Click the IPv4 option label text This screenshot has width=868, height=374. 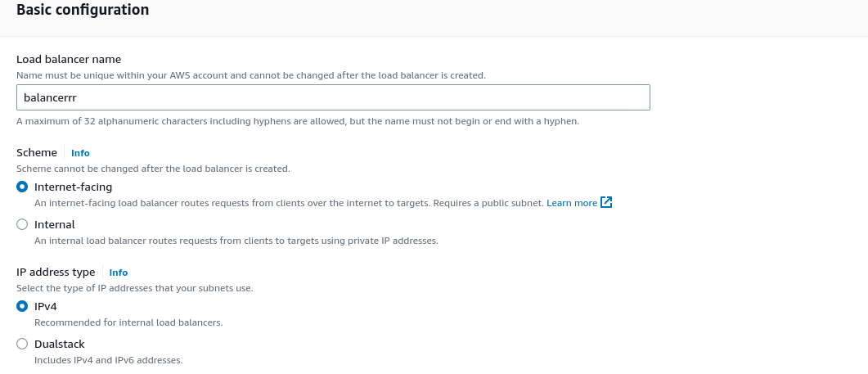pos(45,306)
